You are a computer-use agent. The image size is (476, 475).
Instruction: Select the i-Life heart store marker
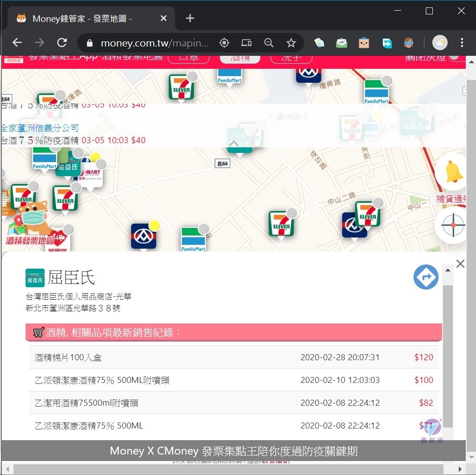coord(59,240)
